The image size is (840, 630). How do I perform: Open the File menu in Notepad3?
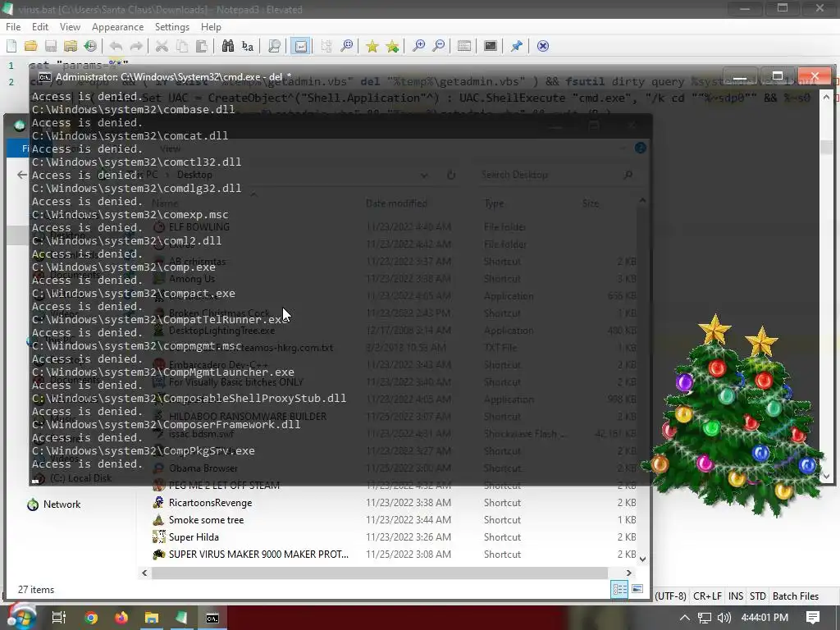(x=13, y=27)
